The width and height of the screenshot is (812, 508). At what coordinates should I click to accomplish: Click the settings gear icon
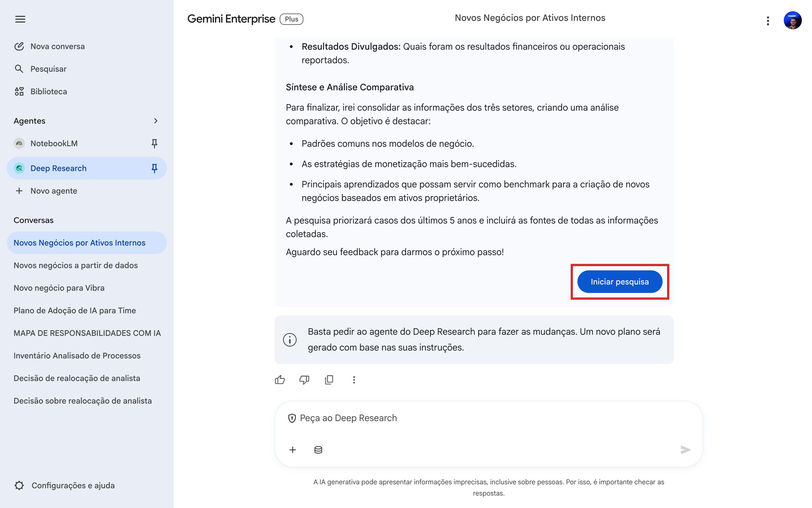(19, 485)
